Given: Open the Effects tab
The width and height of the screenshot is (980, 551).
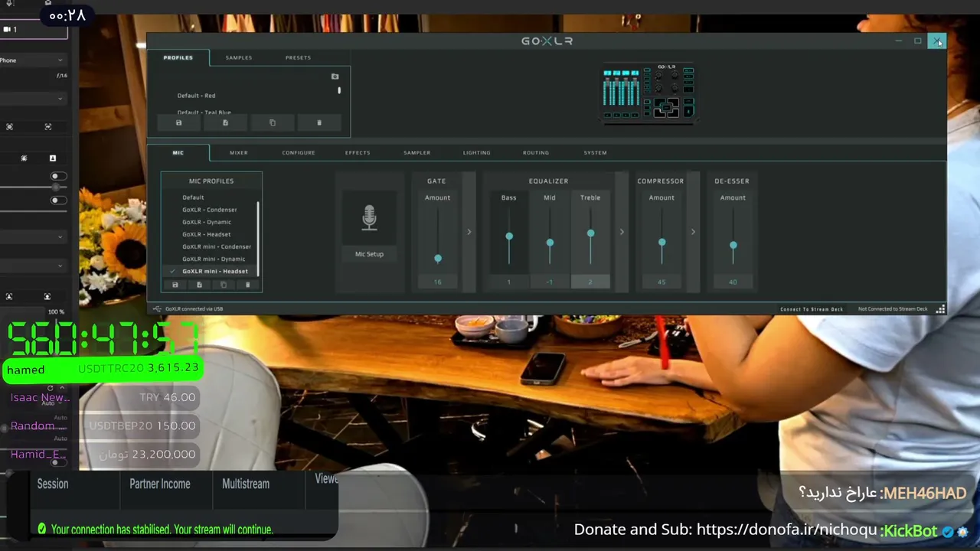Looking at the screenshot, I should (x=357, y=152).
